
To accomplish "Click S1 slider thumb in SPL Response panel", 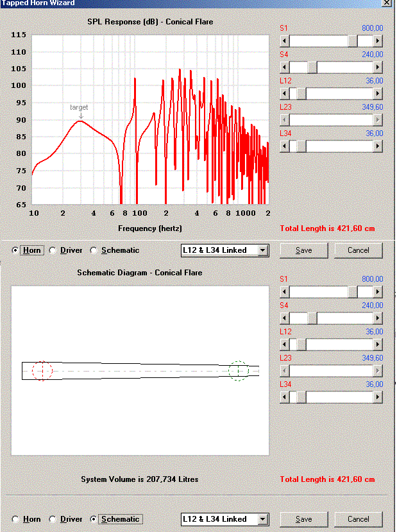I will (353, 42).
